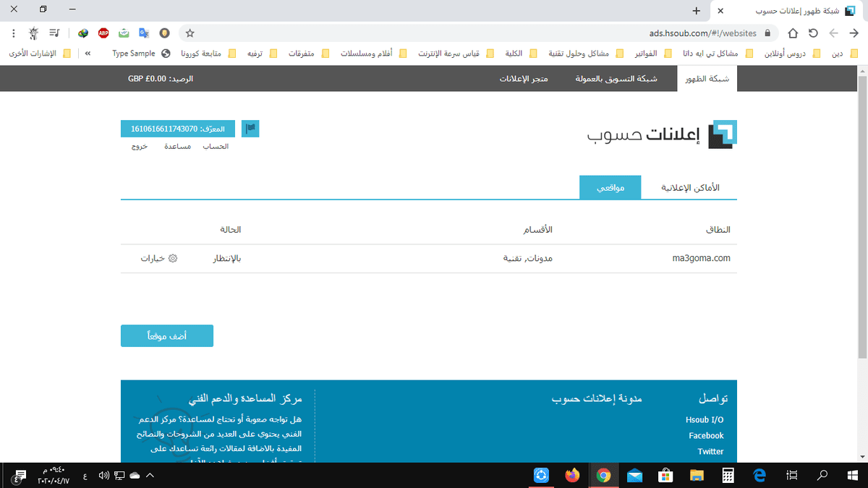Click the yellow shield extension icon
Viewport: 868px width, 488px height.
click(x=165, y=33)
